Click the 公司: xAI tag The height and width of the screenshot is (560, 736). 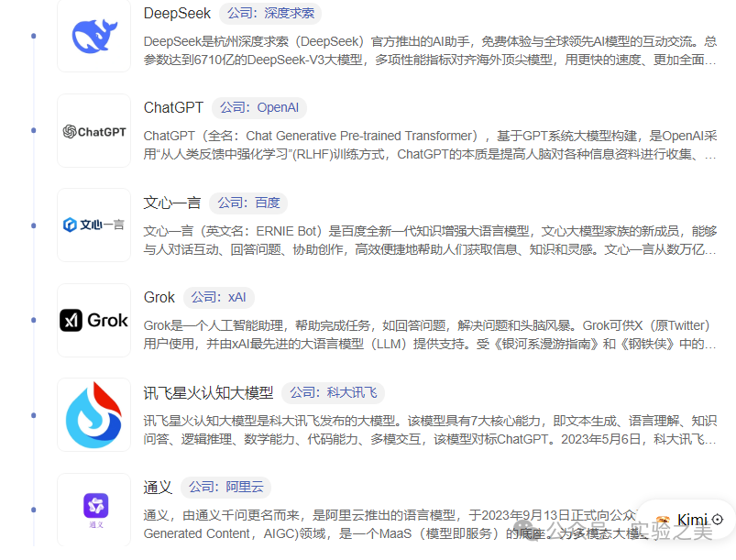pyautogui.click(x=218, y=297)
